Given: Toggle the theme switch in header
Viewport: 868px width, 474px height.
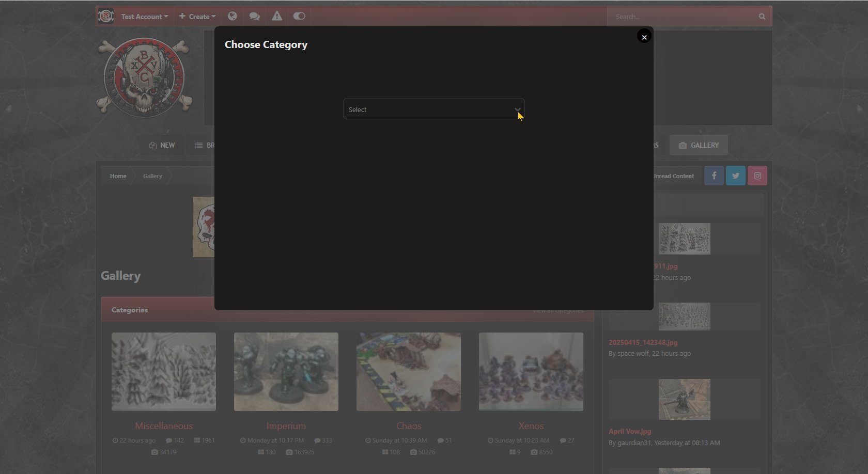Looking at the screenshot, I should (x=299, y=17).
